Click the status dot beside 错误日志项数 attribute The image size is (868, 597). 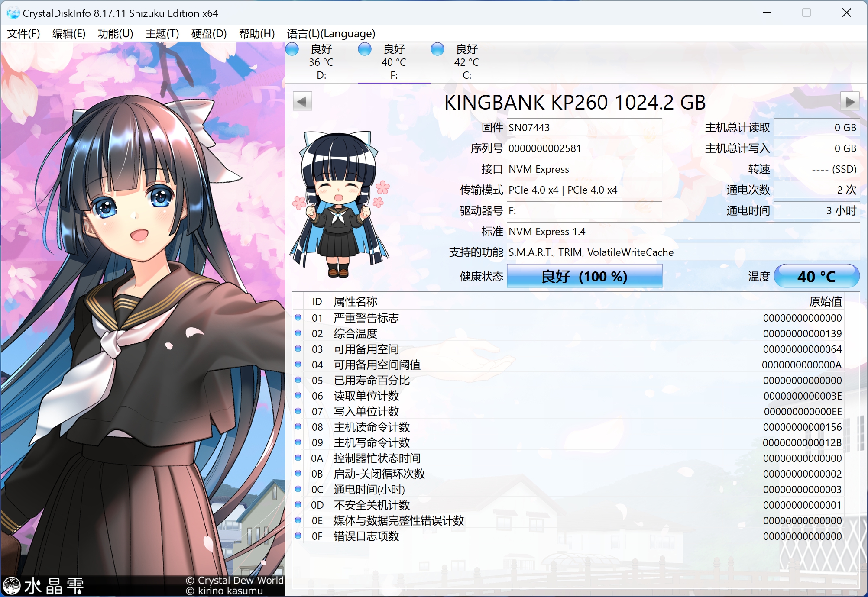pos(298,536)
